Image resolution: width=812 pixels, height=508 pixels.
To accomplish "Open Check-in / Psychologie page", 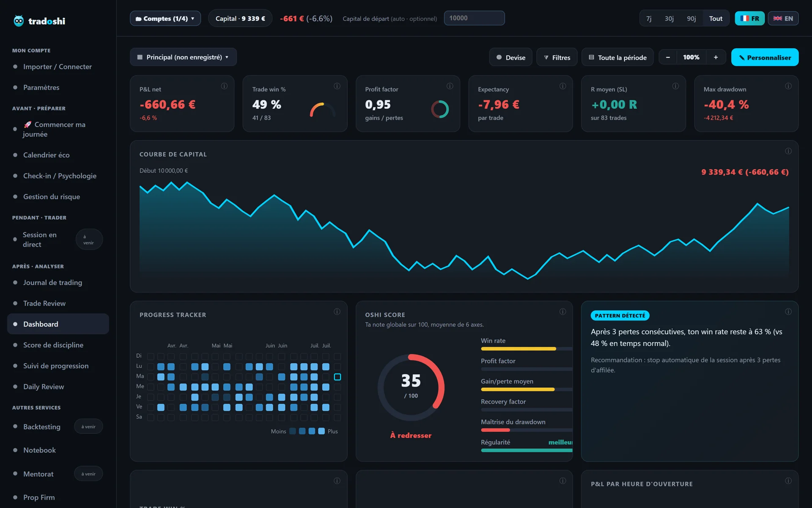I will (58, 176).
